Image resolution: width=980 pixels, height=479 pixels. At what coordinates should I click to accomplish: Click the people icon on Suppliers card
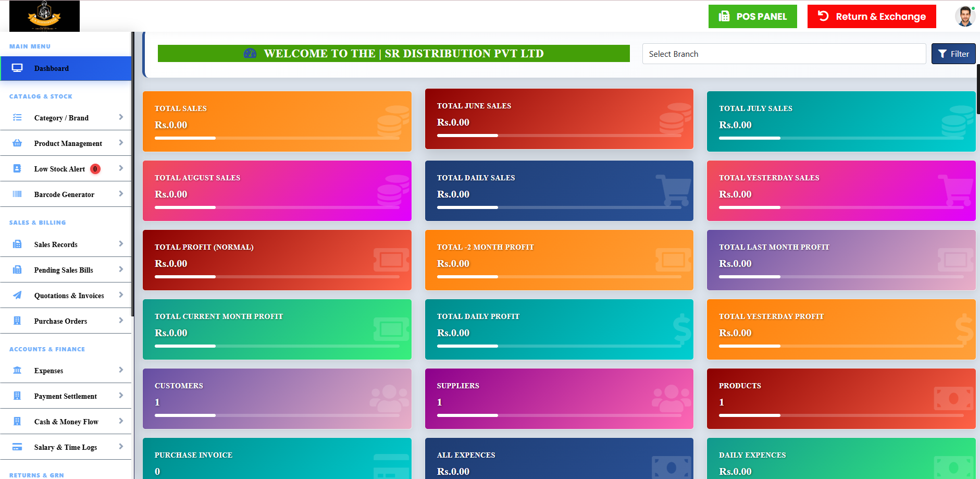click(x=672, y=399)
